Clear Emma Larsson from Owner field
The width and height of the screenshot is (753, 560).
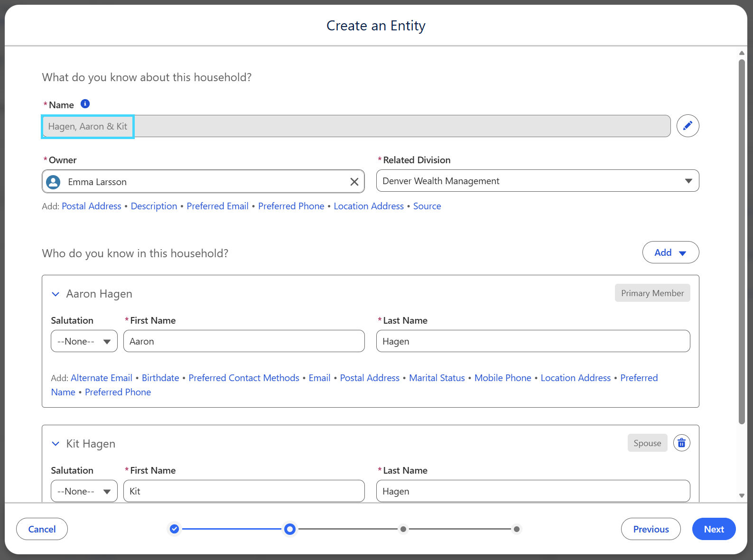(x=354, y=182)
